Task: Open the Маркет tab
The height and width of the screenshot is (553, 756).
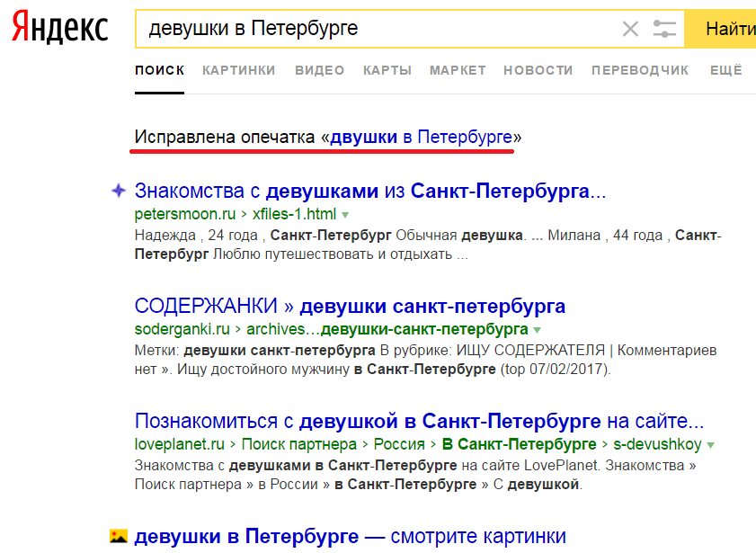Action: pyautogui.click(x=457, y=70)
